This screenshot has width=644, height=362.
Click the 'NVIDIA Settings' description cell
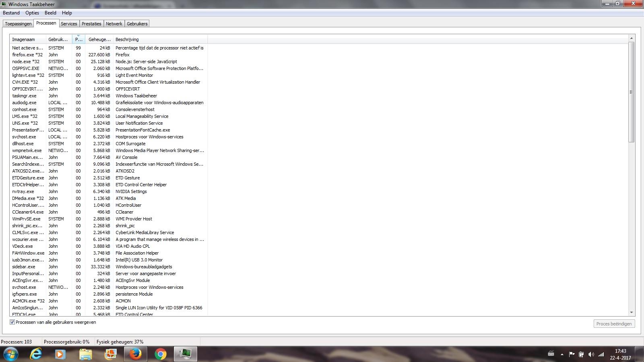point(131,191)
